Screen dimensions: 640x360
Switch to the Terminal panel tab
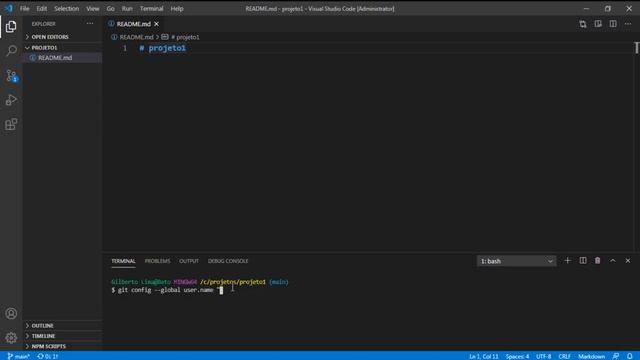point(123,261)
